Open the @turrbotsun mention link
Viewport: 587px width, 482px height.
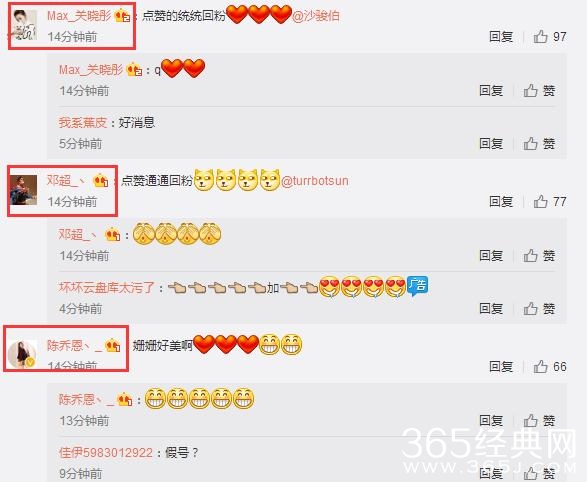coord(314,181)
